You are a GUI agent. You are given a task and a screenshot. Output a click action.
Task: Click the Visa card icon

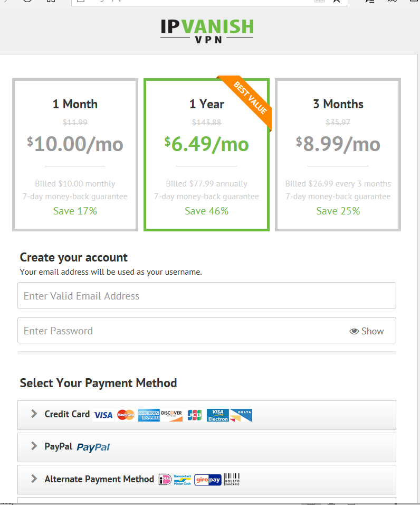click(x=103, y=415)
